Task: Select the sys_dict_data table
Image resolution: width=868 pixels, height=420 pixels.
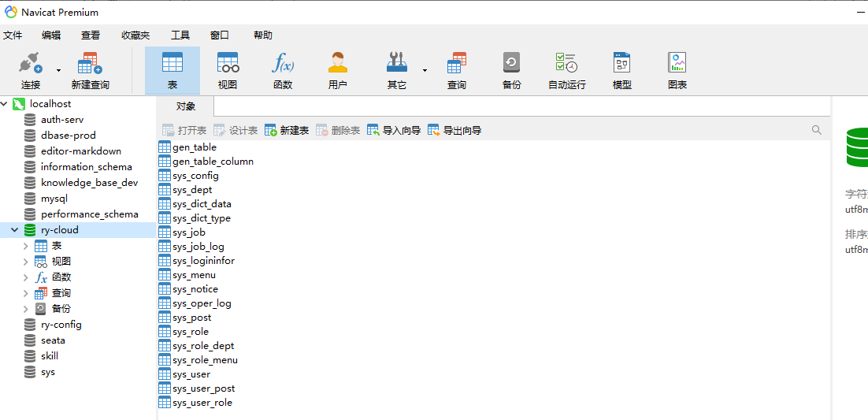Action: click(x=202, y=204)
